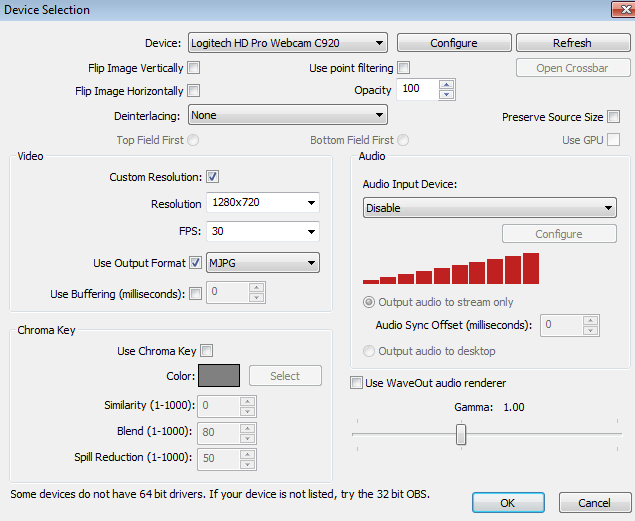
Task: Enable Flip Image Vertically checkbox
Action: pos(194,68)
